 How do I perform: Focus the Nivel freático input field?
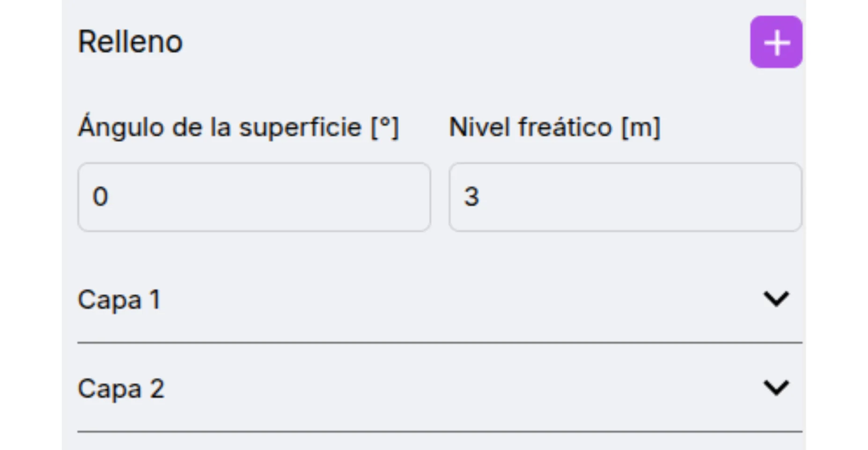[625, 197]
